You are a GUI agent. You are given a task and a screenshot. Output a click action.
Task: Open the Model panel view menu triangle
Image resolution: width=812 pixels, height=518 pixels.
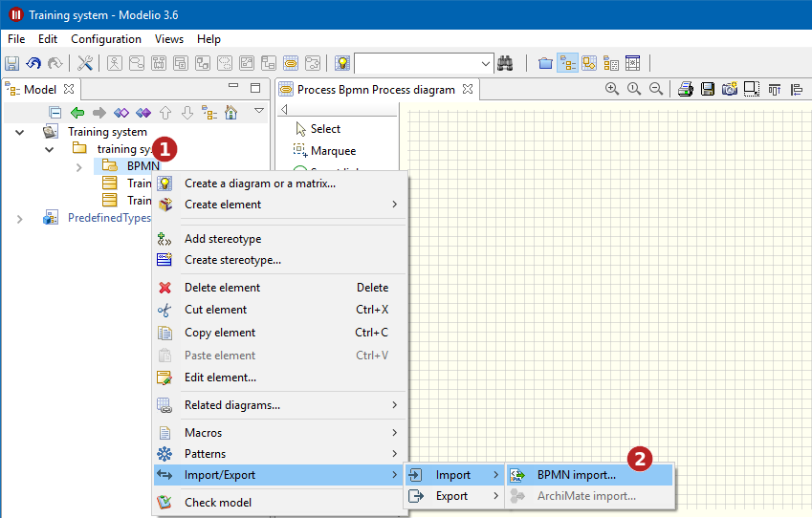click(x=259, y=110)
